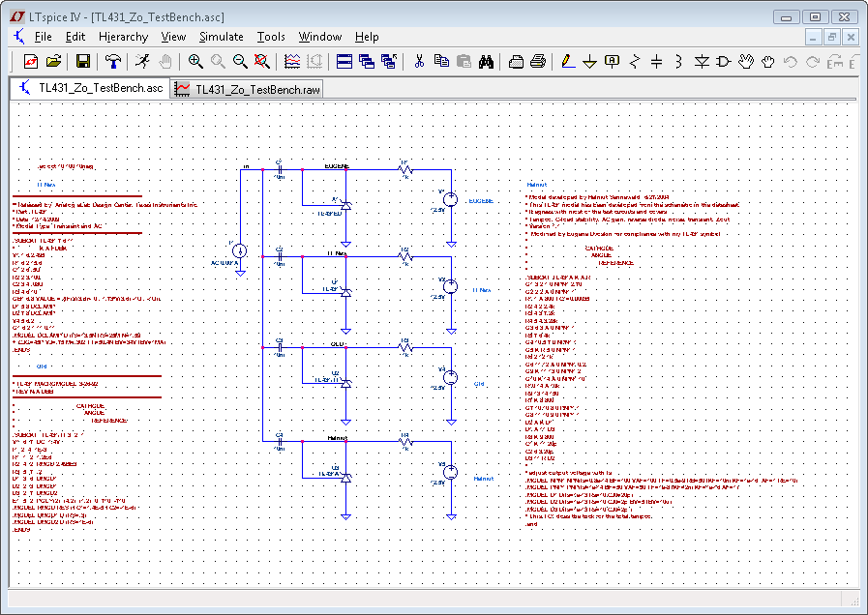The width and height of the screenshot is (868, 615).
Task: Click the Zoom In magnifier icon
Action: click(195, 61)
